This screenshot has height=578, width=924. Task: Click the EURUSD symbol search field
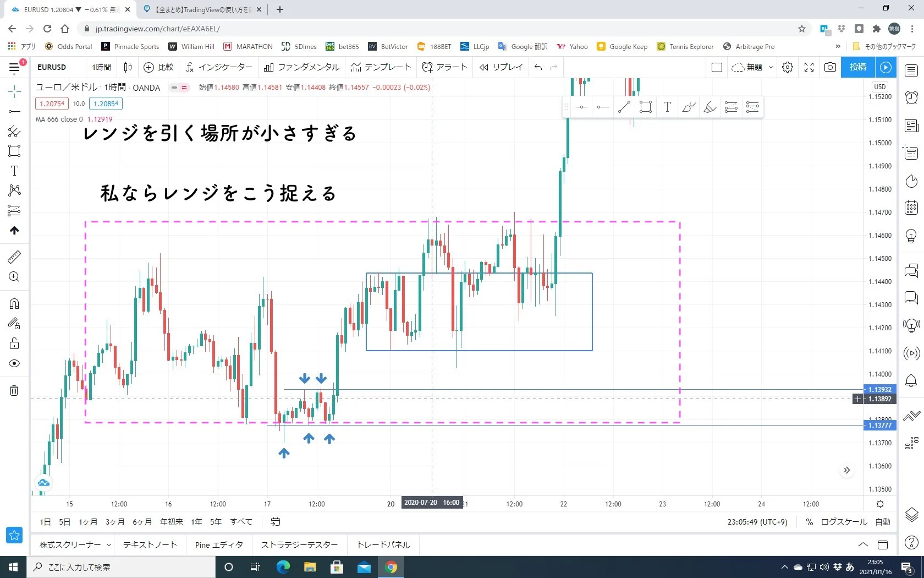pyautogui.click(x=52, y=67)
